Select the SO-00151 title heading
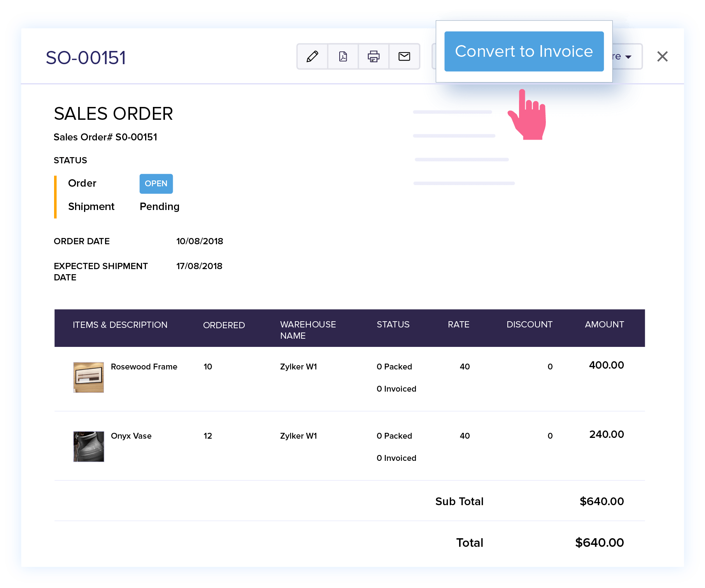The width and height of the screenshot is (705, 588). tap(86, 57)
